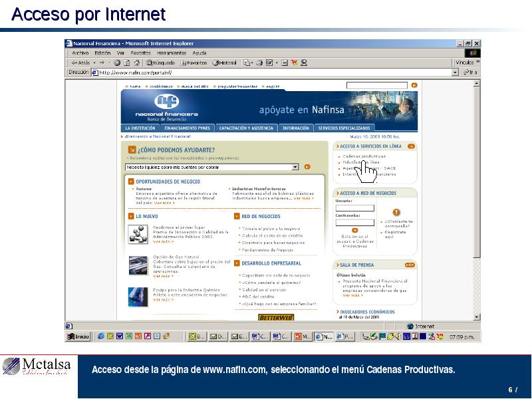Click the site search input field
This screenshot has width=532, height=399.
click(376, 85)
